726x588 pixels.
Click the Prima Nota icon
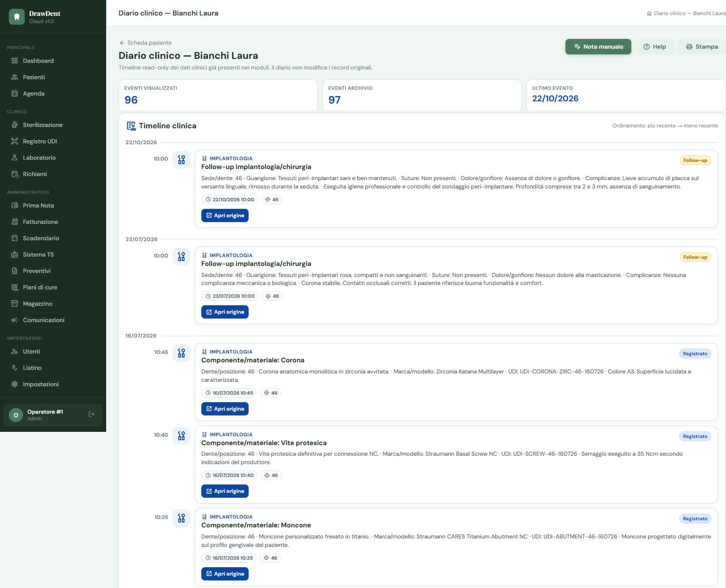coord(15,205)
